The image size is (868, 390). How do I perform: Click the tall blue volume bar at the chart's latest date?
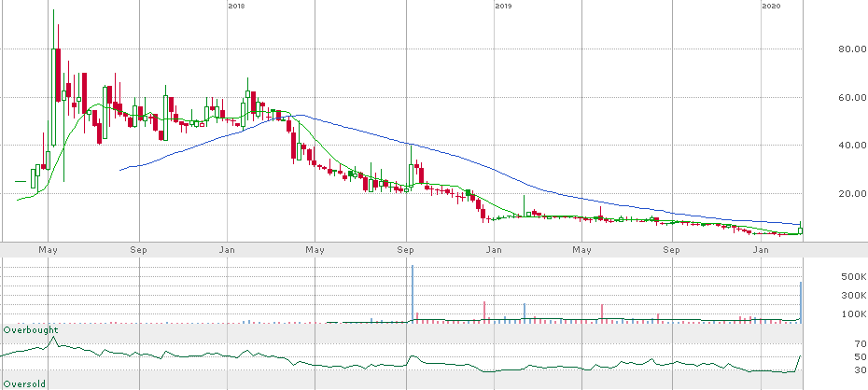coord(801,303)
